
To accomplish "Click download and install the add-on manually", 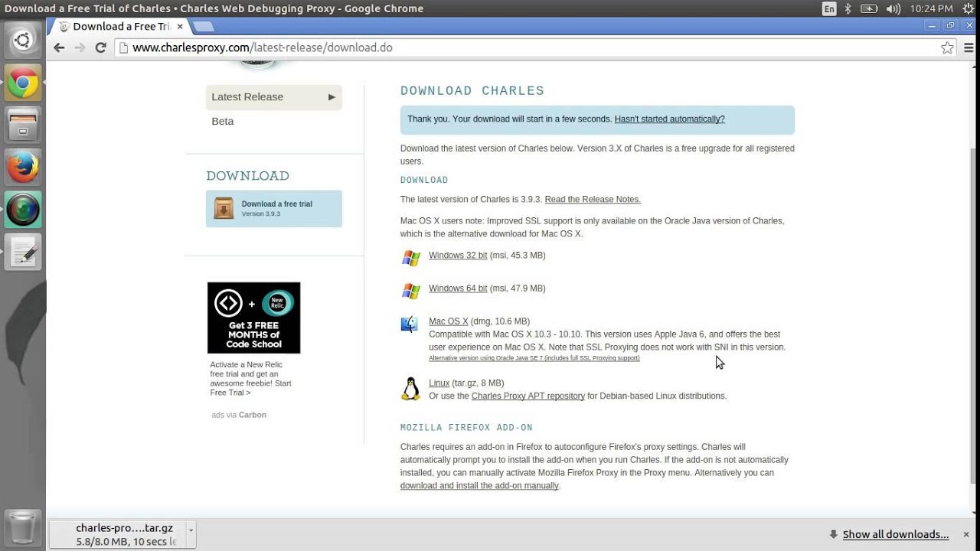I will pos(479,486).
